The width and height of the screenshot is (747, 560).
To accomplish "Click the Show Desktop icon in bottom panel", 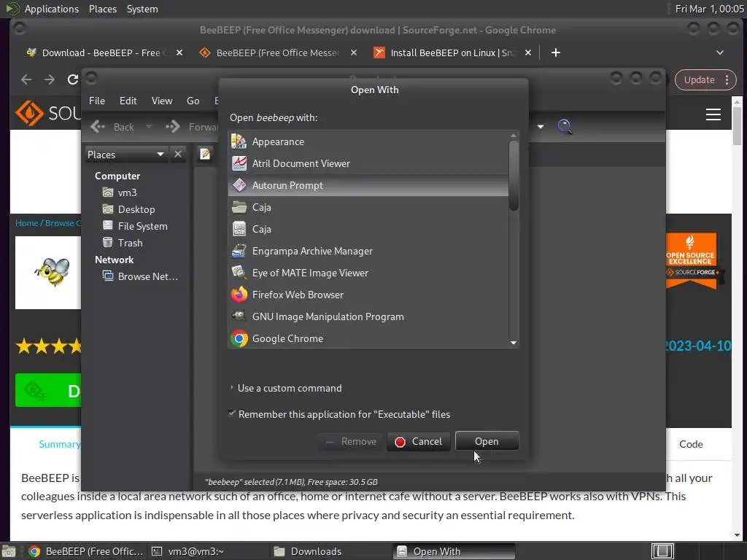I will click(x=9, y=551).
